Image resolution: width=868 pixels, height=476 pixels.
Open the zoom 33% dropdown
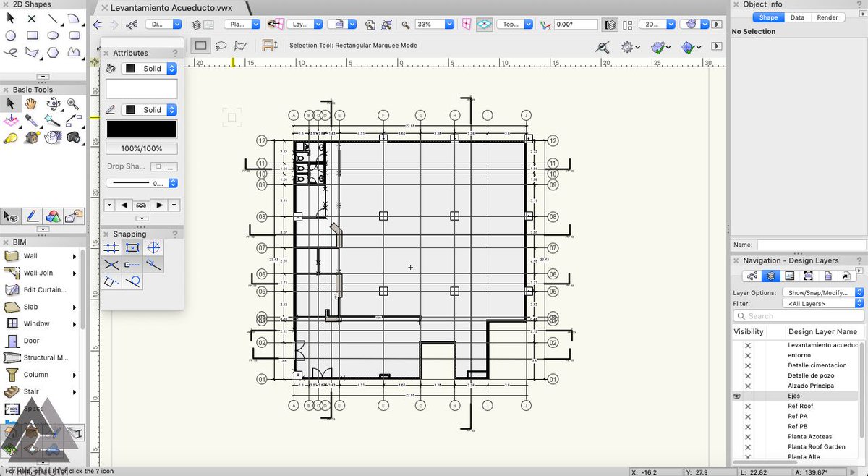pos(434,24)
